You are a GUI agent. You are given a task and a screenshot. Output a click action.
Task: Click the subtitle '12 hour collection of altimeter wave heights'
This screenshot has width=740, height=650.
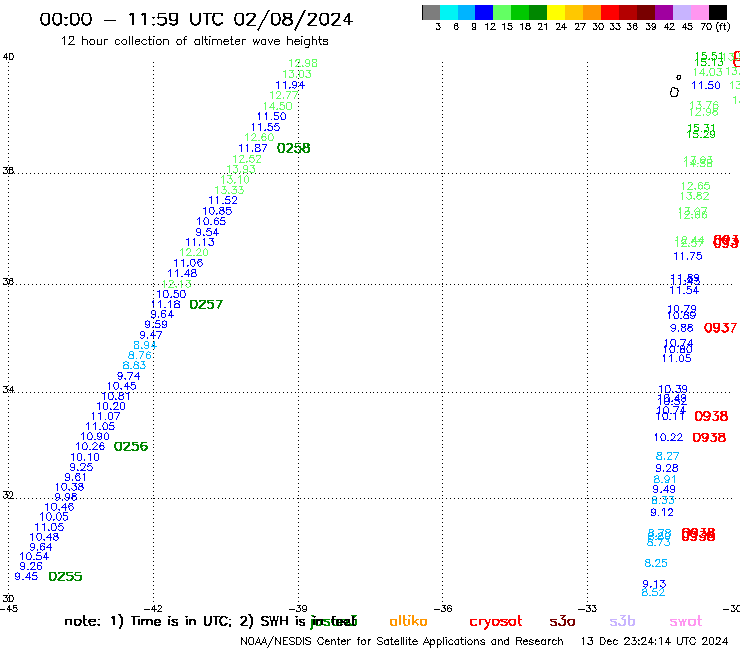194,41
